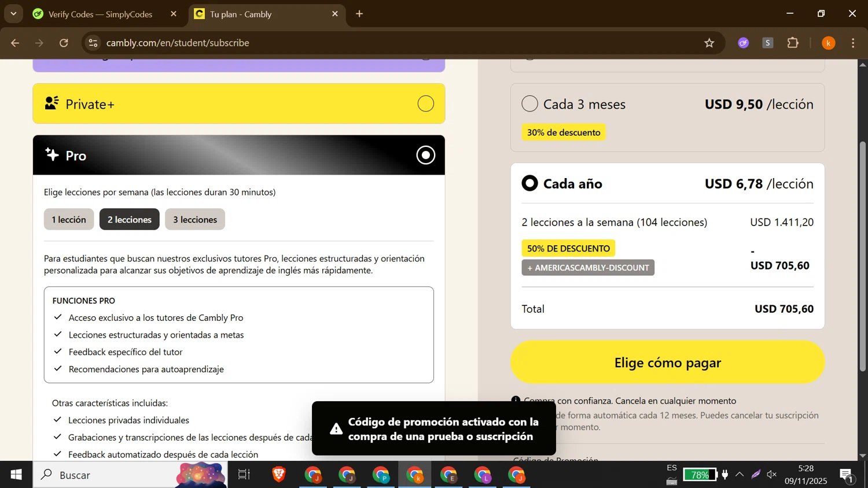Open the first Chrome taskbar icon (J profile)
The image size is (868, 488).
[313, 475]
